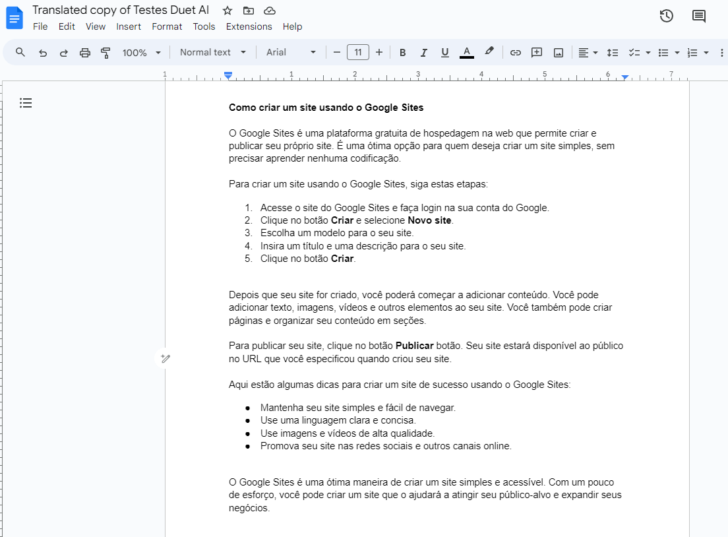Click bold text 'Novo site'
The image size is (728, 537).
point(429,220)
